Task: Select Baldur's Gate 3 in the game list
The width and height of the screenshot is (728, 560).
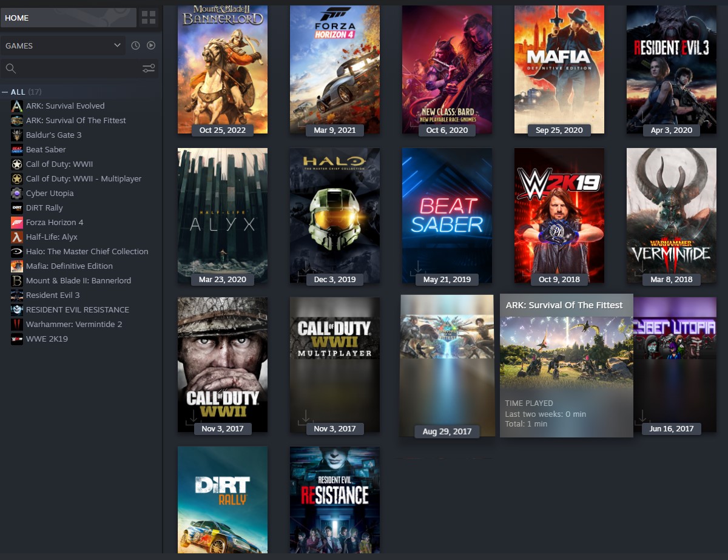Action: click(x=53, y=135)
